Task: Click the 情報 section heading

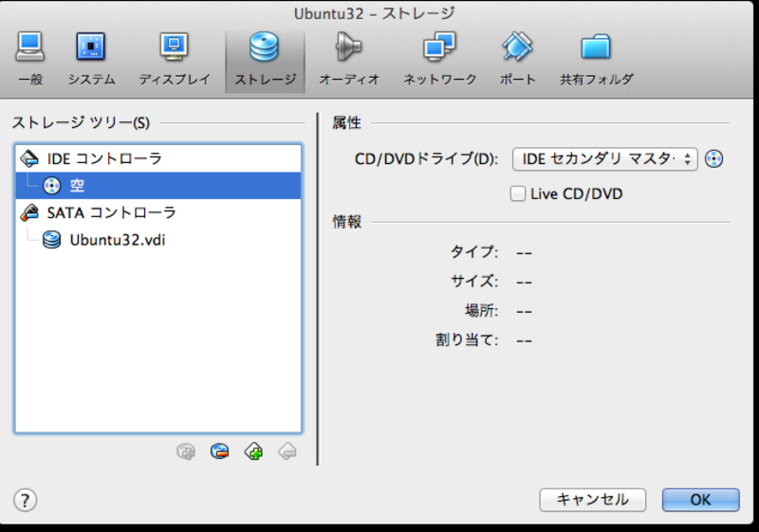Action: point(346,222)
